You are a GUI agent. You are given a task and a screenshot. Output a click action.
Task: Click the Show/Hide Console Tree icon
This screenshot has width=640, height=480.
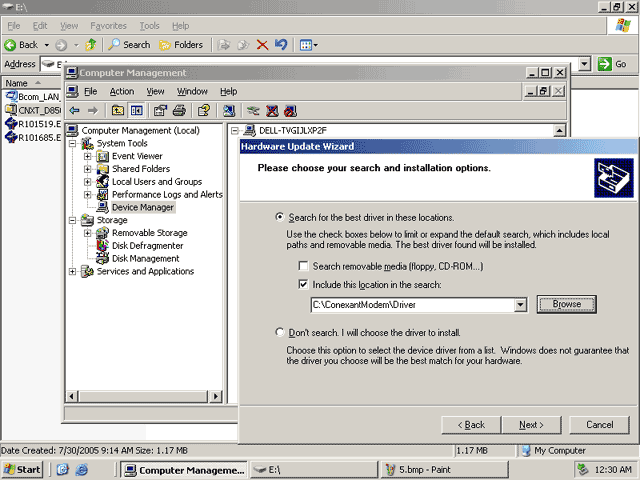pos(136,110)
